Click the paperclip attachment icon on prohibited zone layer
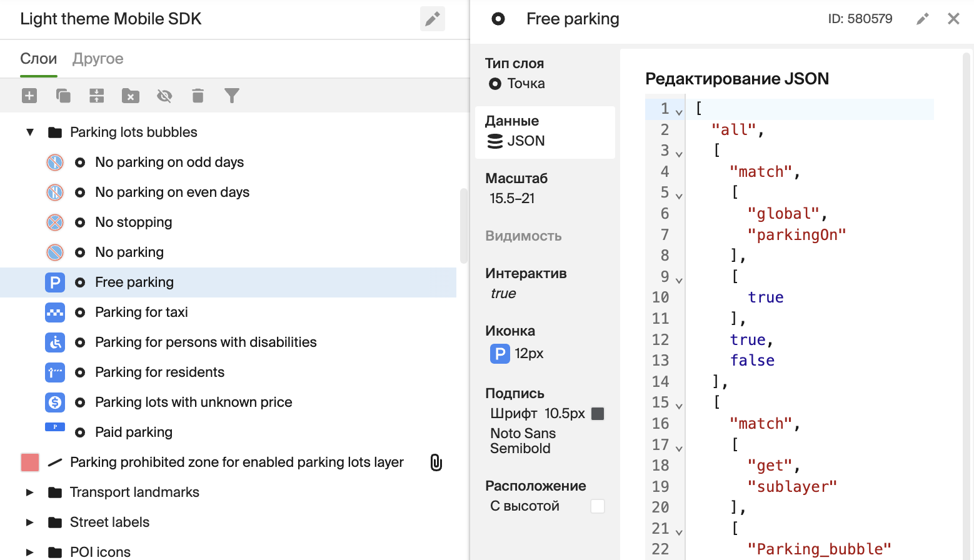Viewport: 974px width, 560px height. (x=436, y=462)
